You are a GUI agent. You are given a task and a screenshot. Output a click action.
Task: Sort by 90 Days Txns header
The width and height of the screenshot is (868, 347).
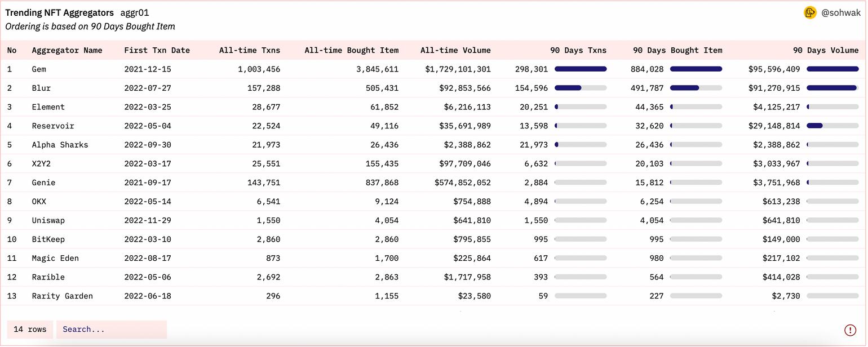click(x=578, y=50)
